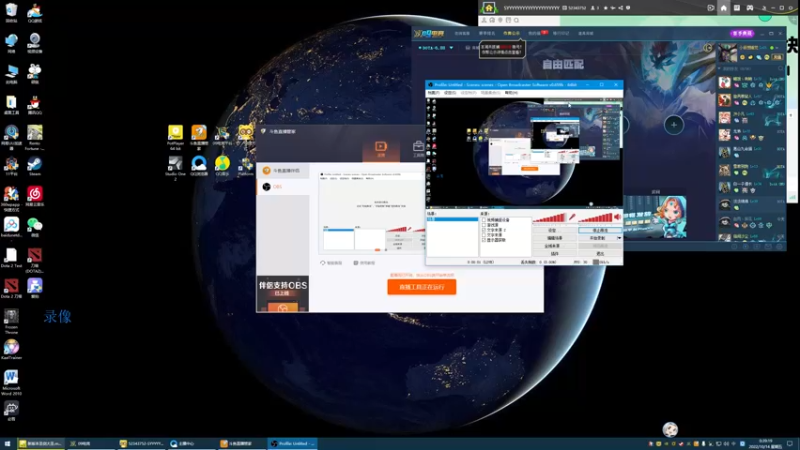Screen dimensions: 800x450
Task: Toggle the 文字来源 source checkbox in OBS
Action: click(484, 235)
